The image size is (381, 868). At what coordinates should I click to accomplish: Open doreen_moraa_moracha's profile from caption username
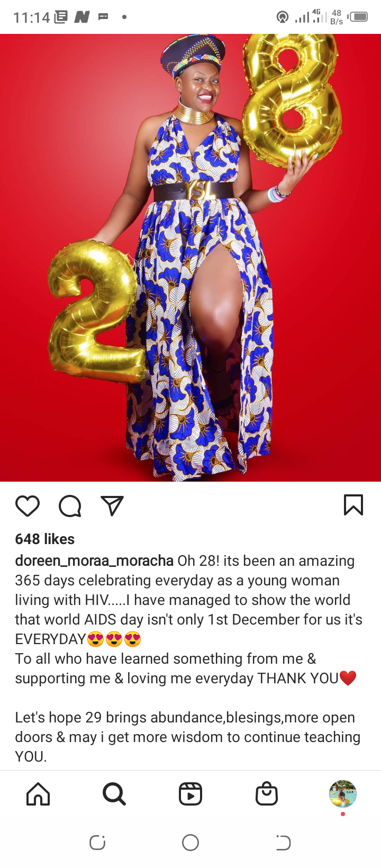94,560
